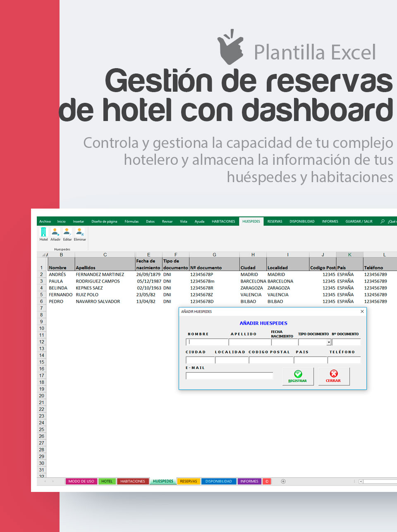Open the Archivo menu
The image size is (397, 532).
(45, 221)
